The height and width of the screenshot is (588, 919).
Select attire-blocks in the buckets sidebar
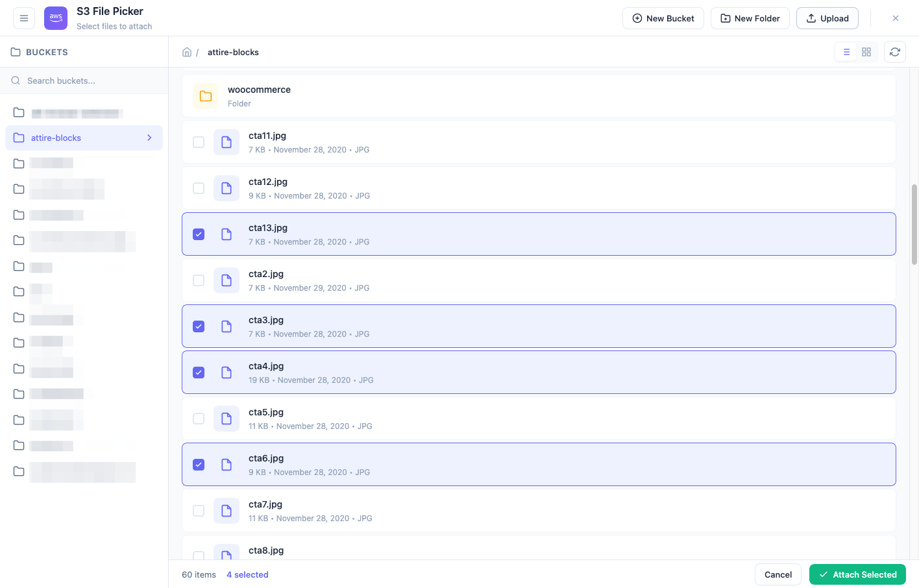(x=56, y=138)
